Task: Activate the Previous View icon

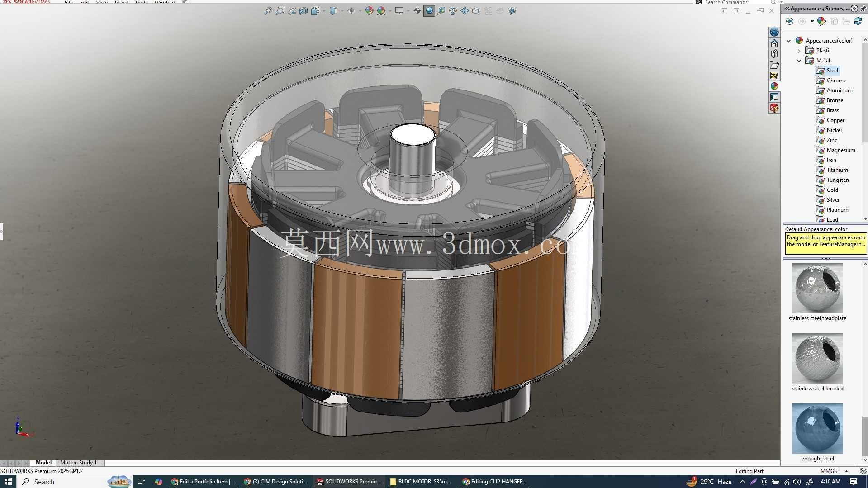Action: pos(292,11)
